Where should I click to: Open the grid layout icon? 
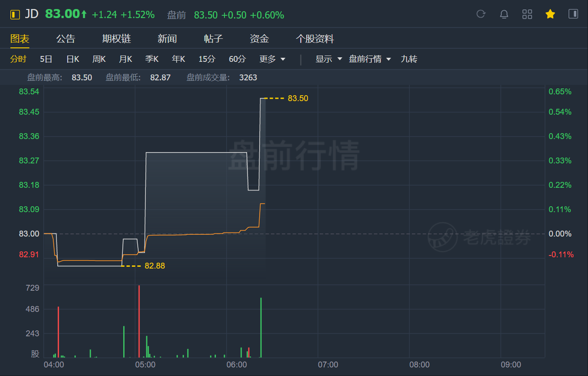click(x=527, y=14)
